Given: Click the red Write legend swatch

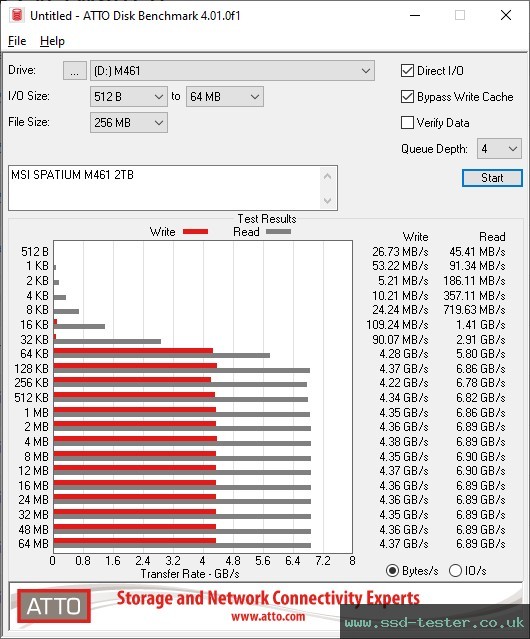Looking at the screenshot, I should (x=196, y=231).
